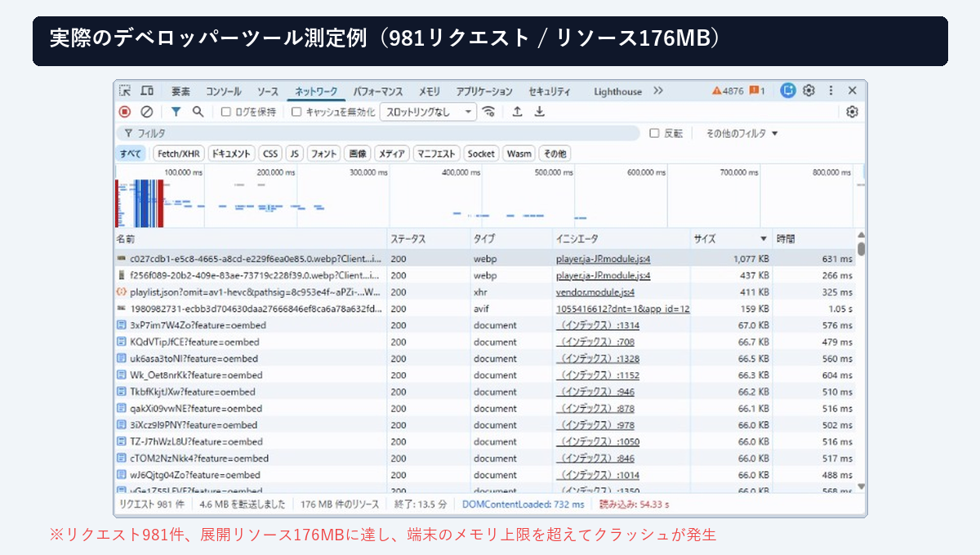Viewport: 980px width, 555px height.
Task: Open the ソース tab
Action: pyautogui.click(x=267, y=91)
